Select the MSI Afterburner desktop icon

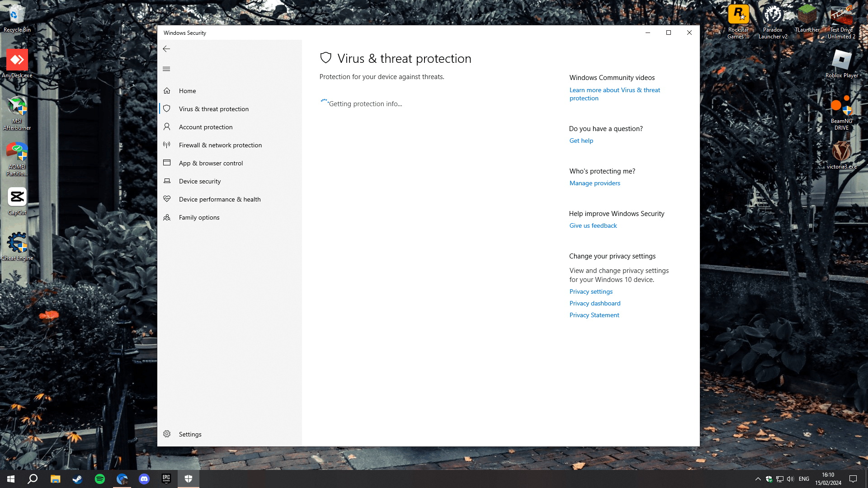pos(17,113)
